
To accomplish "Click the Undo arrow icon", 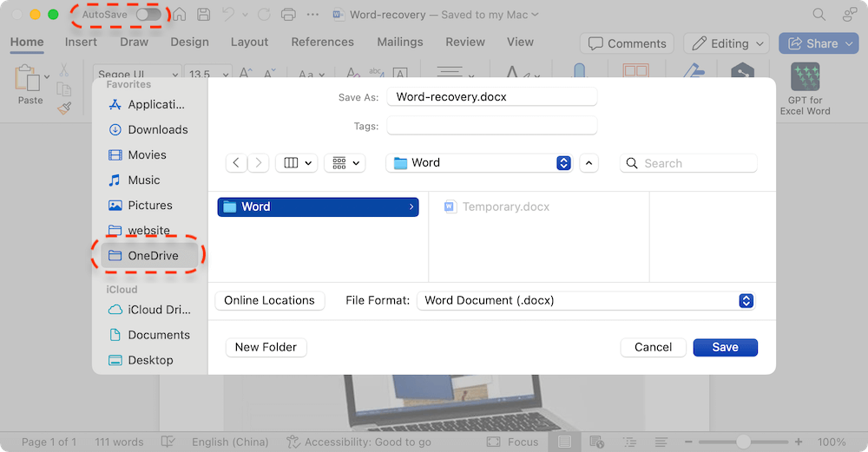I will [228, 15].
